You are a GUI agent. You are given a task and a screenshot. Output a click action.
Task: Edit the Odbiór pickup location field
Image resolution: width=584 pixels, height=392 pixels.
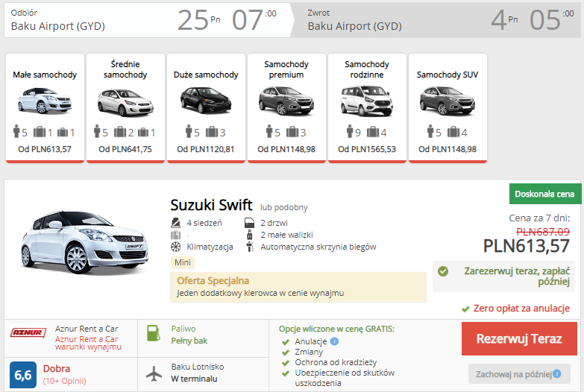(58, 26)
